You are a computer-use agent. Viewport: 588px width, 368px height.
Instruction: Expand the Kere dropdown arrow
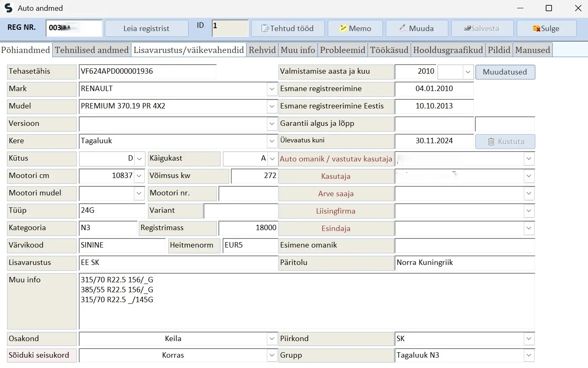click(x=272, y=141)
